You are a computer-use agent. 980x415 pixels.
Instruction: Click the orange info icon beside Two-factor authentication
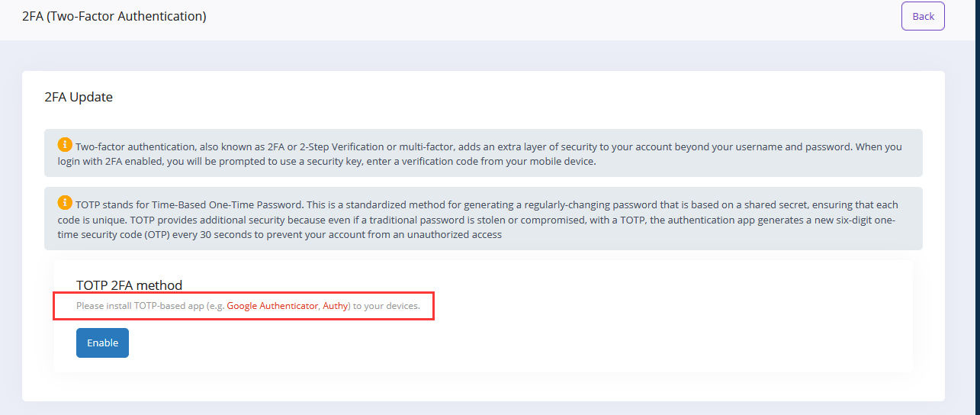[65, 144]
